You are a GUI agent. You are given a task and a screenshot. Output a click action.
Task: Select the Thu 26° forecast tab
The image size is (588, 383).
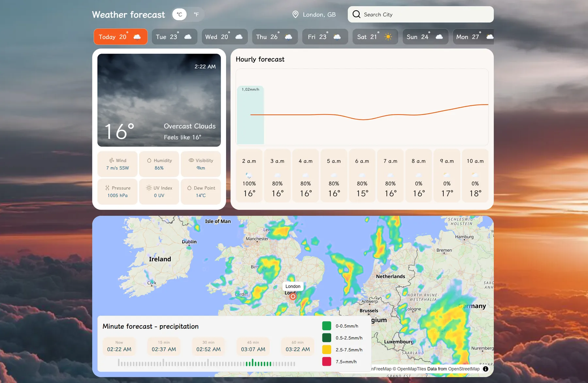coord(275,37)
